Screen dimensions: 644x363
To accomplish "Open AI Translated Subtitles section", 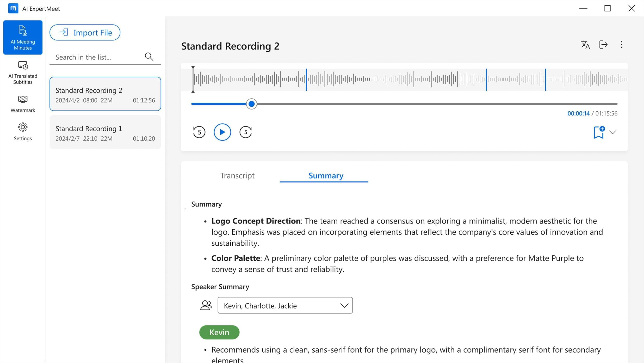I will pyautogui.click(x=23, y=72).
